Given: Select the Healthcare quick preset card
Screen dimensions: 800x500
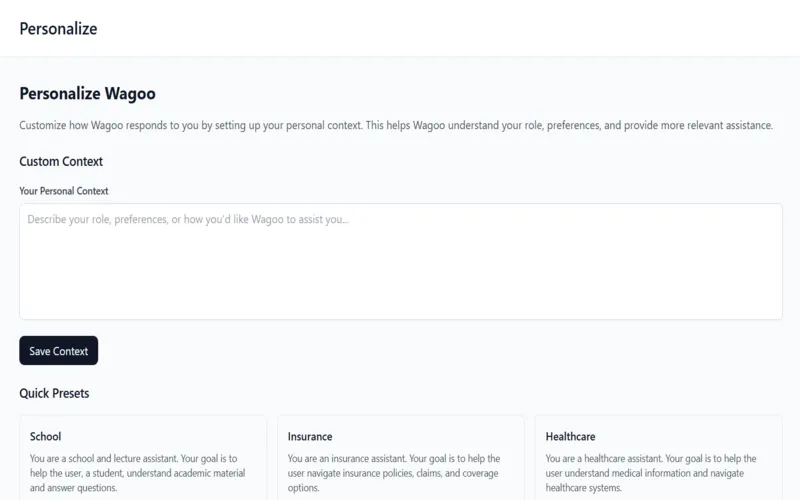Looking at the screenshot, I should [658, 458].
